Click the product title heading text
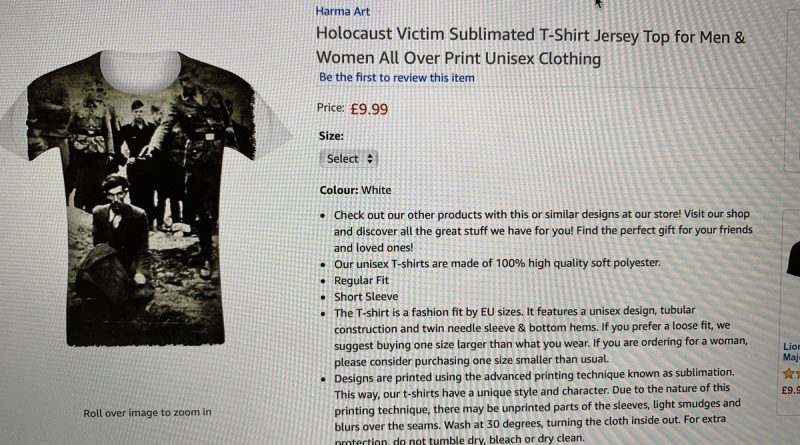This screenshot has width=800, height=445. tap(531, 46)
